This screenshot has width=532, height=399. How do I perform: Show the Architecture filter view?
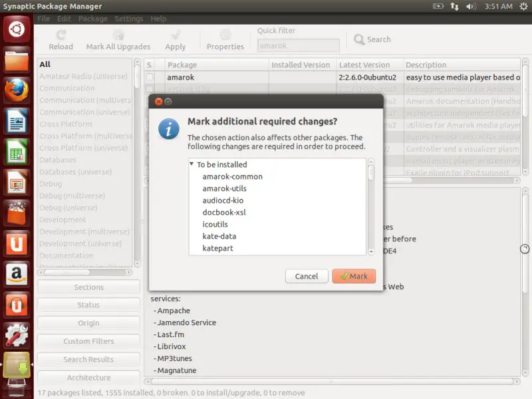click(x=88, y=378)
